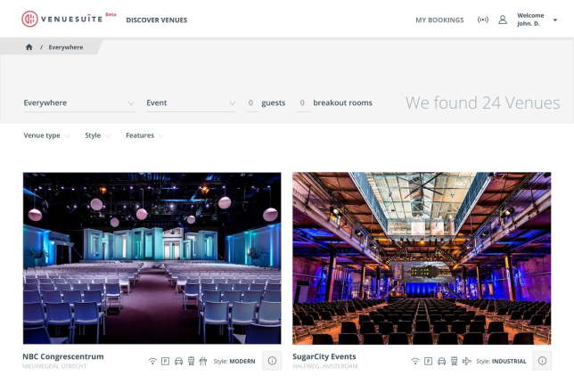
Task: Click the Style: INDUSTRIAL label
Action: click(501, 361)
